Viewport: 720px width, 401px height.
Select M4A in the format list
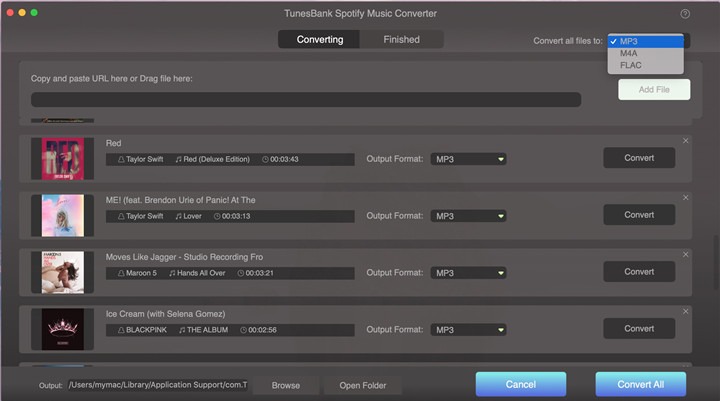pos(629,53)
